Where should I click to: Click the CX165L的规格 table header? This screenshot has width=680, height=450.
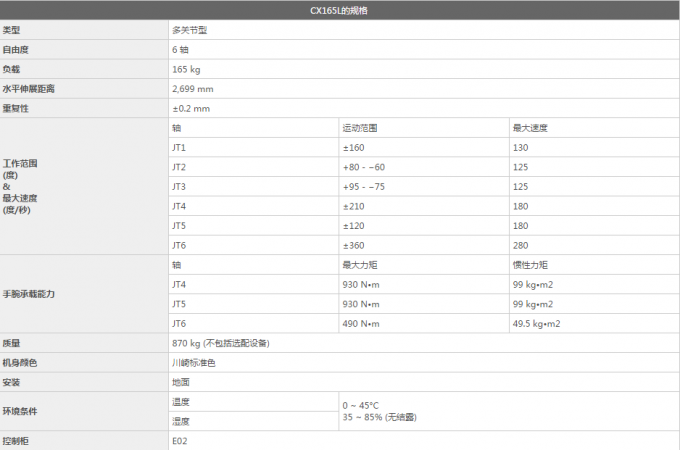click(340, 10)
